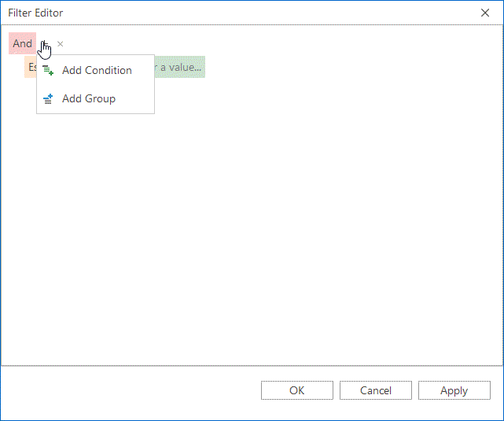Click the blue Add Group icon

(x=48, y=98)
